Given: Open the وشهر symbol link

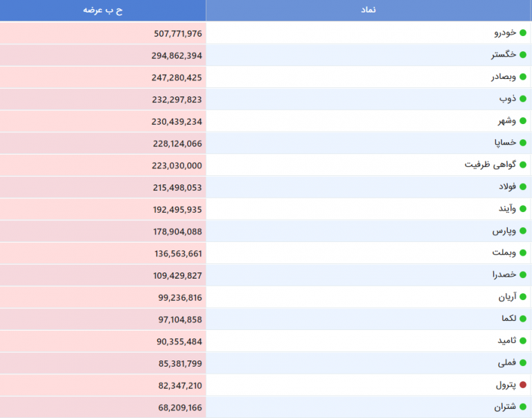Looking at the screenshot, I should tap(507, 121).
